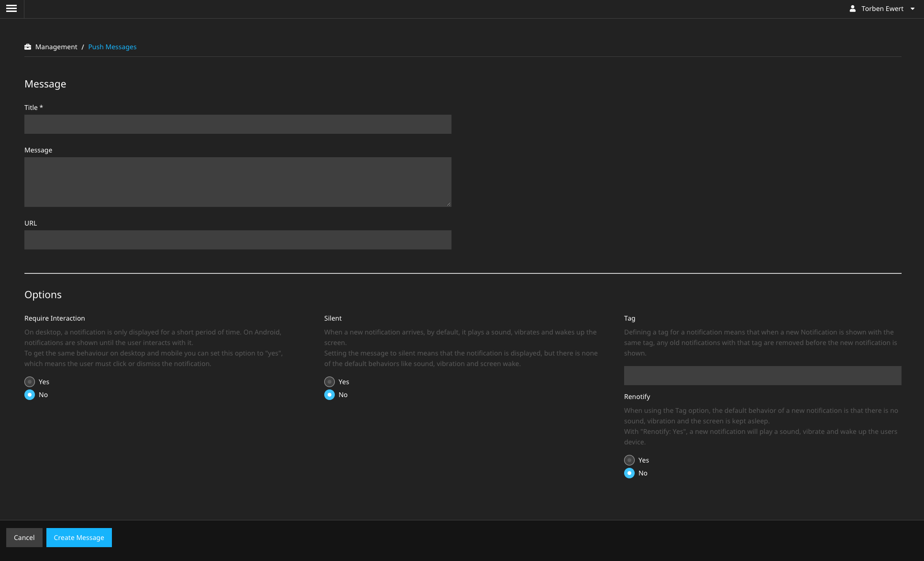Viewport: 924px width, 561px height.
Task: Click inside the Message textarea
Action: point(238,182)
